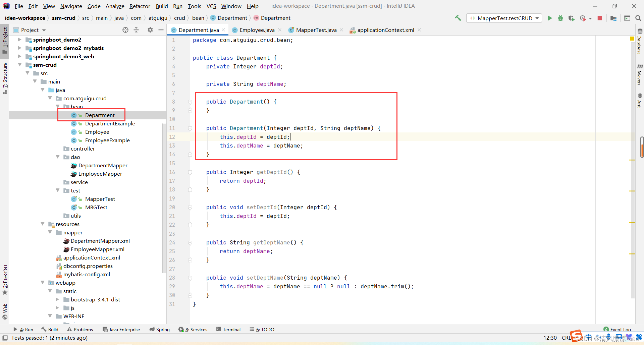This screenshot has width=644, height=345.
Task: Collapse the ssm-crud module node
Action: [19, 65]
